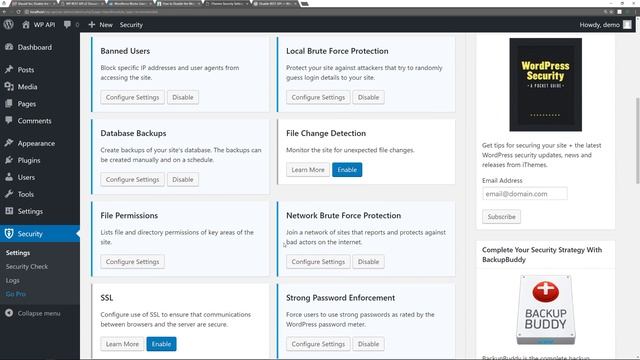Click the Go Pro submenu link
This screenshot has width=640, height=360.
(x=16, y=294)
